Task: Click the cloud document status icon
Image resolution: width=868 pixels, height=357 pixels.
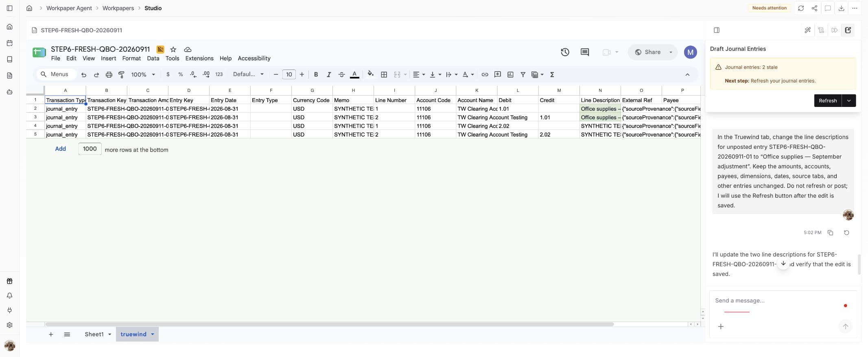Action: click(188, 49)
